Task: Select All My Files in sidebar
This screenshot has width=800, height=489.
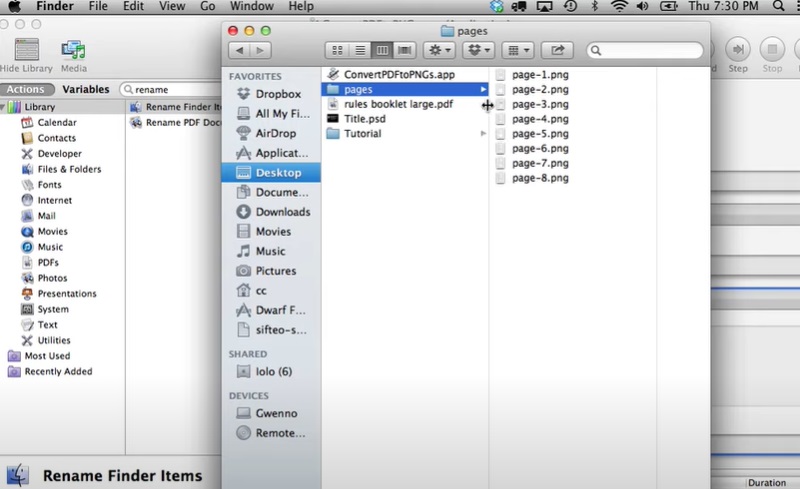Action: click(271, 113)
